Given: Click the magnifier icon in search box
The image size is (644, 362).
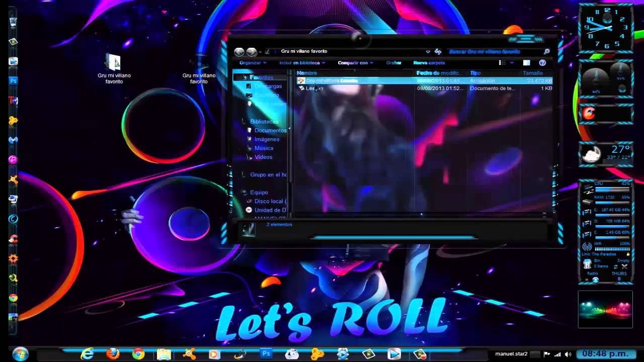Looking at the screenshot, I should tap(546, 51).
